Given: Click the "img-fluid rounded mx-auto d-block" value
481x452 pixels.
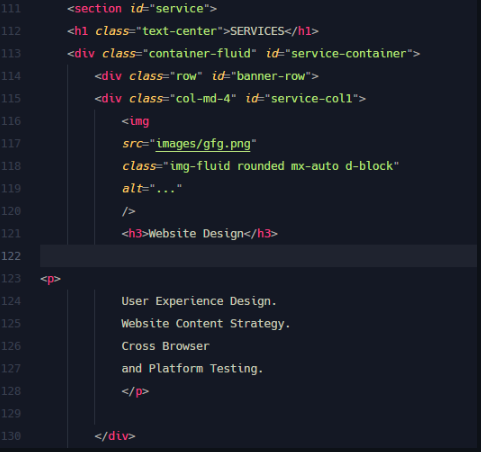Looking at the screenshot, I should pos(281,166).
